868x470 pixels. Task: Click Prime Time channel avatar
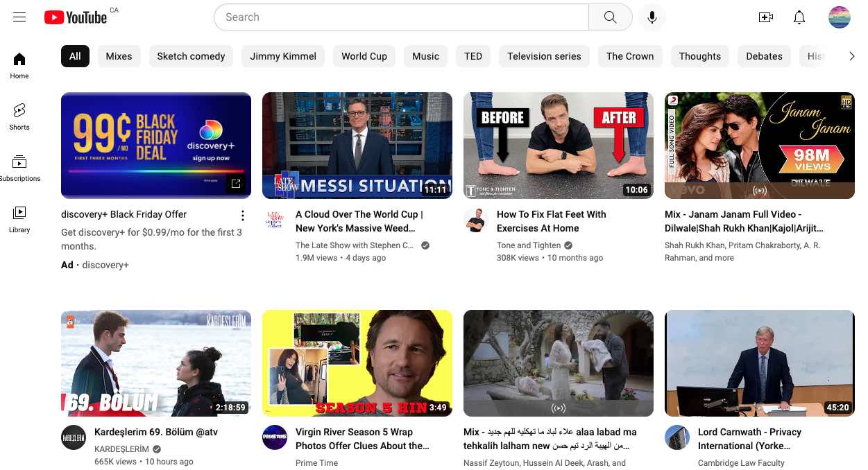[x=275, y=438]
